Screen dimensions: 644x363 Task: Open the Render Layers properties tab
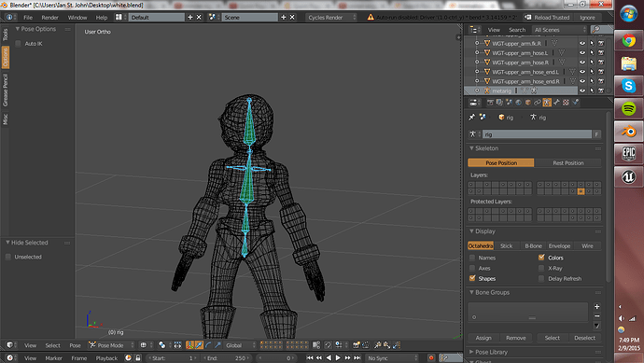[x=499, y=103]
